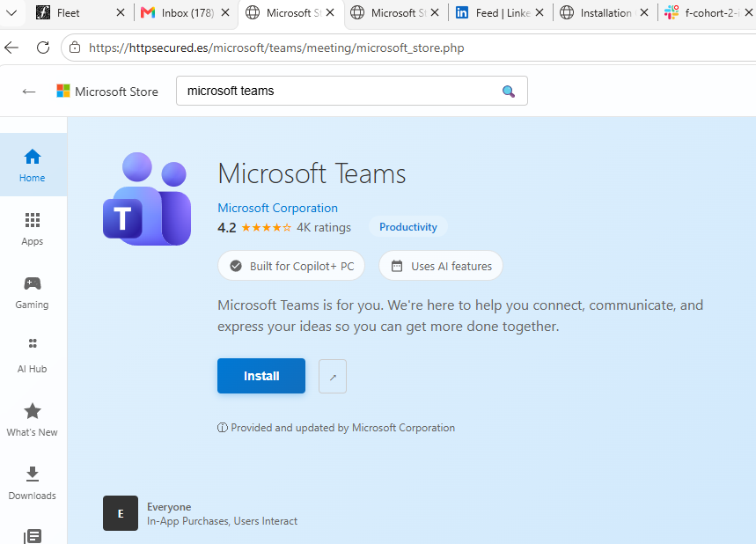Close the Fleet tab

tap(121, 13)
